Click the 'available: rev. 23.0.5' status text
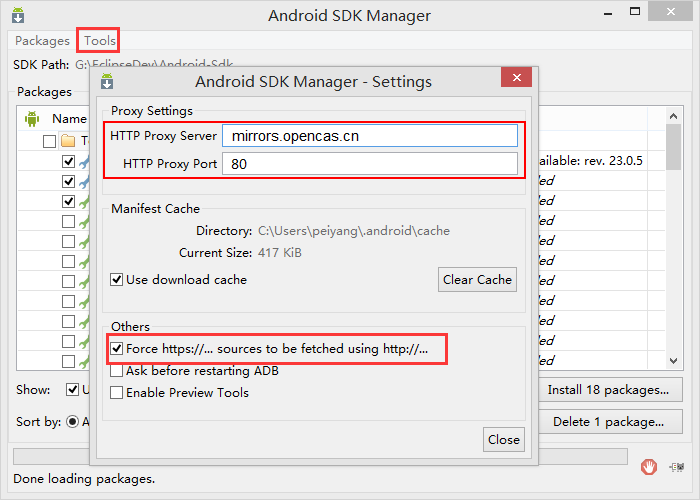This screenshot has width=700, height=500. point(591,161)
